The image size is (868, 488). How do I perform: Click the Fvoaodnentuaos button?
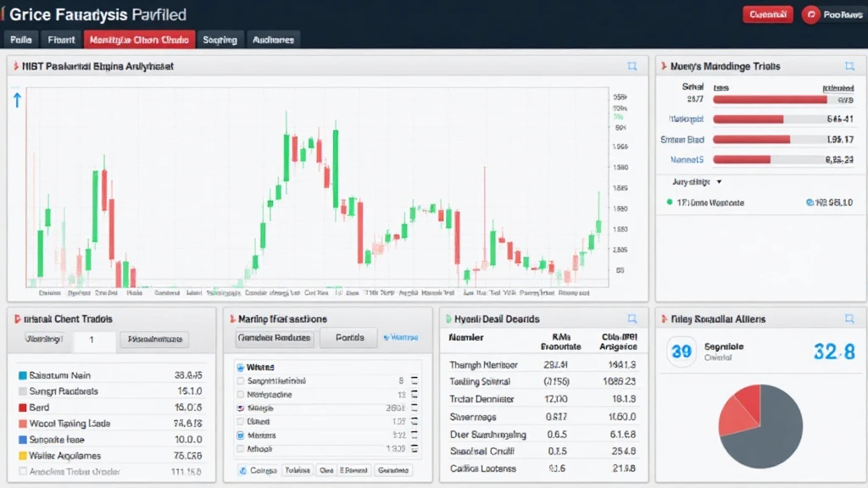click(x=155, y=339)
